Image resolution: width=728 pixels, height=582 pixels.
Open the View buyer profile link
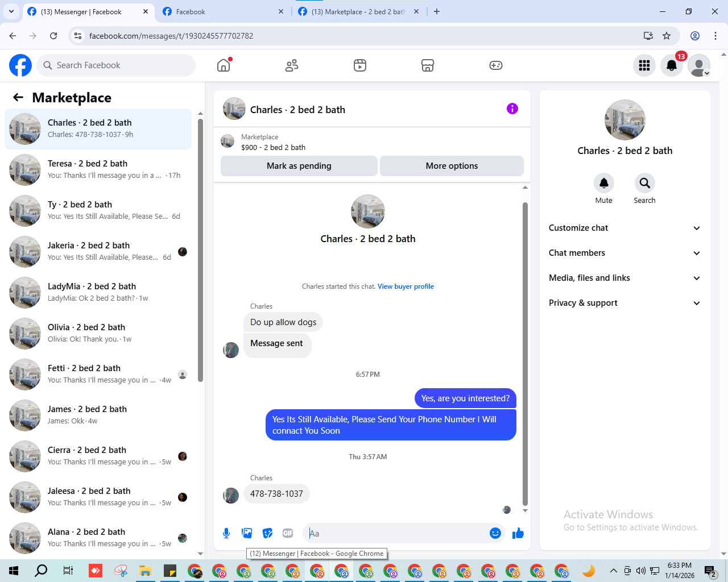tap(406, 286)
